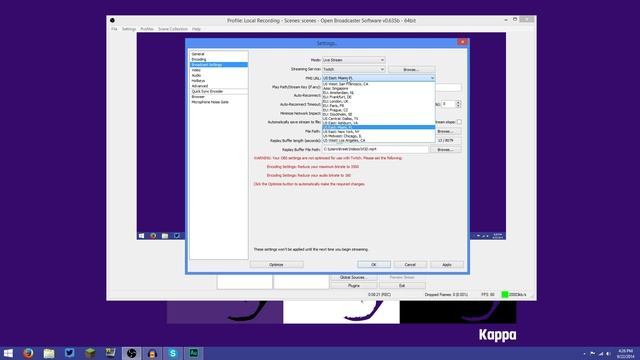Select Microphone Noise Gate category
The image size is (640, 360).
pos(219,102)
